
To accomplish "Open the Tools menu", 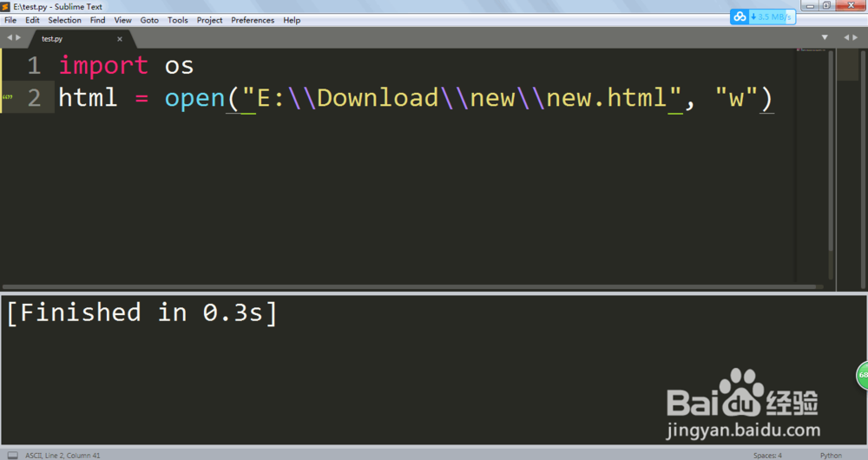I will (178, 20).
